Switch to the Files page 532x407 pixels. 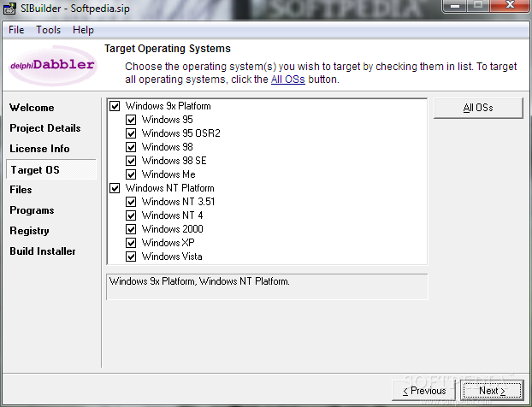[21, 190]
